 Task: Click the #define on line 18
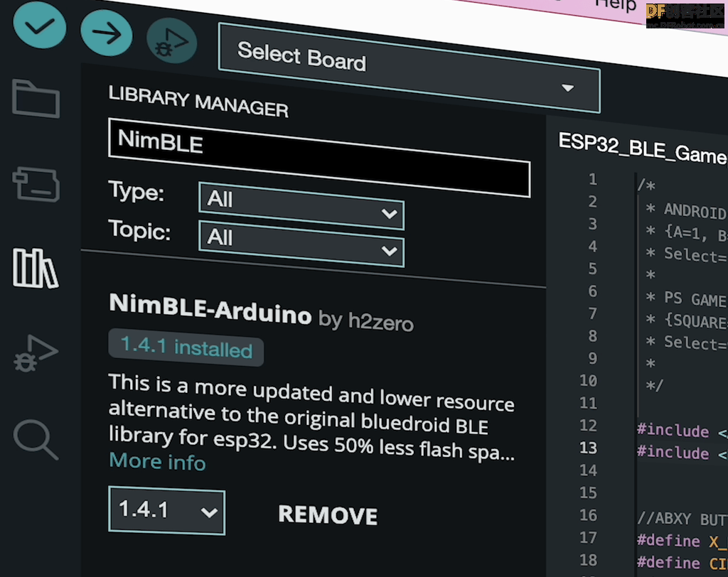(668, 562)
